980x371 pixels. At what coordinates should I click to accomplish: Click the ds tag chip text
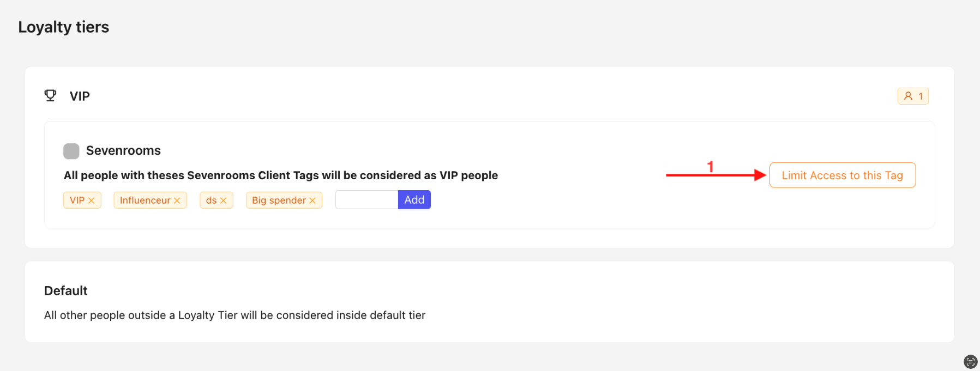(211, 200)
